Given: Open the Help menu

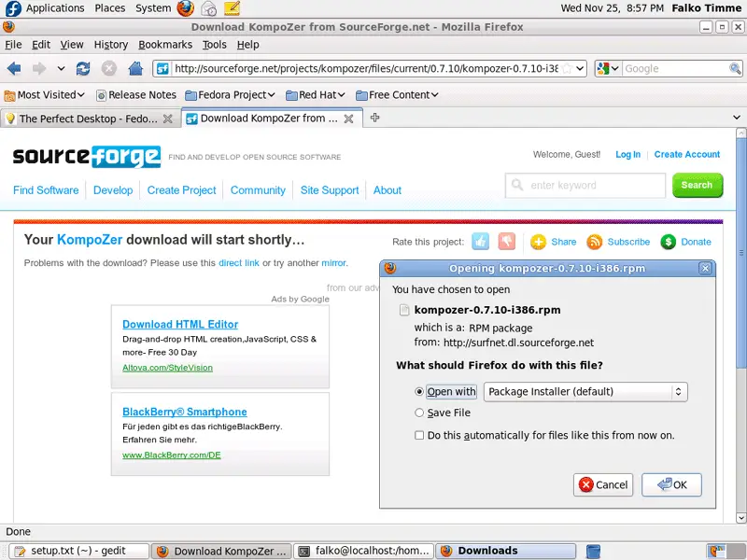Looking at the screenshot, I should [247, 44].
